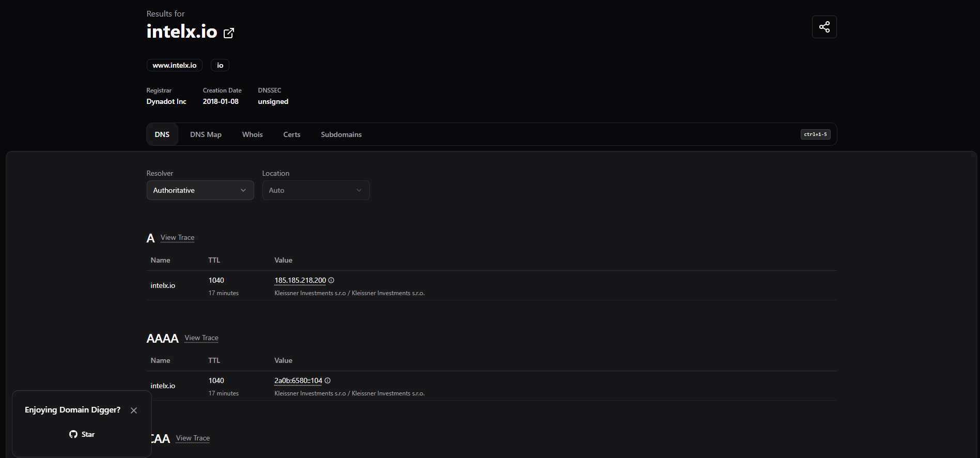The image size is (980, 458).
Task: Open the Resolver dropdown set to Authoritative
Action: coord(200,190)
